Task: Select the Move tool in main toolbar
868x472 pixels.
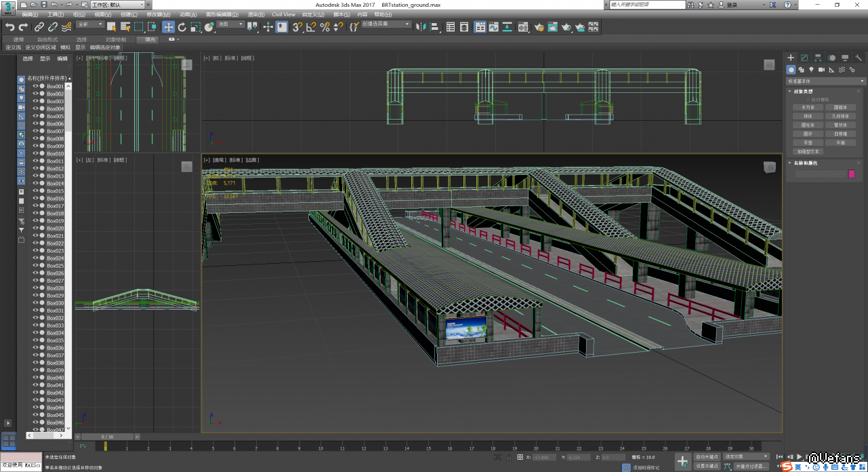Action: tap(168, 27)
